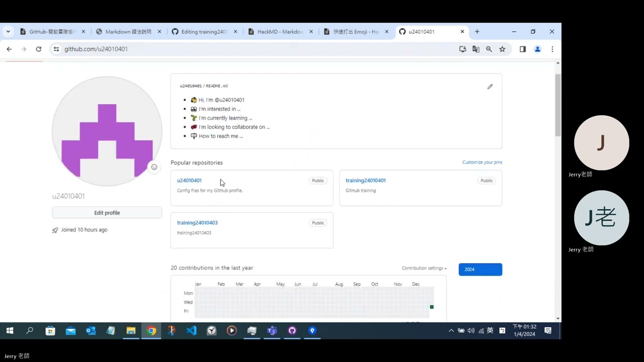
Task: Click the 'Popular repositories' heading
Action: [x=197, y=163]
